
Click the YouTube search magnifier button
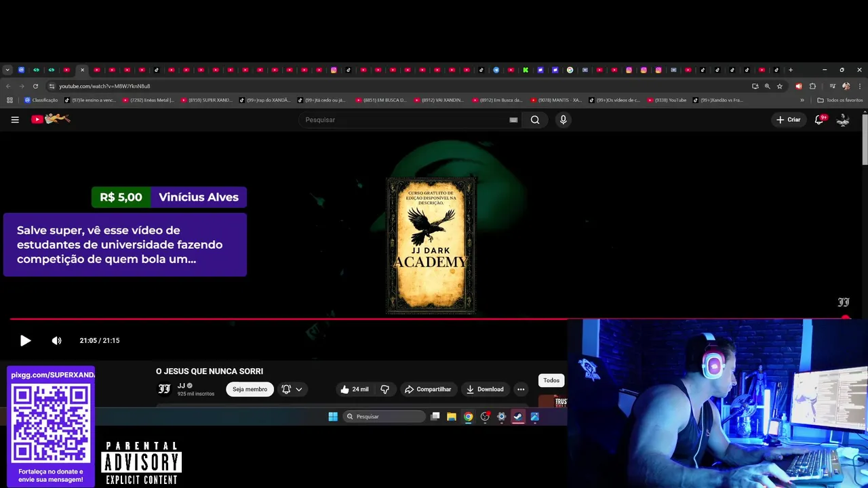click(x=535, y=120)
